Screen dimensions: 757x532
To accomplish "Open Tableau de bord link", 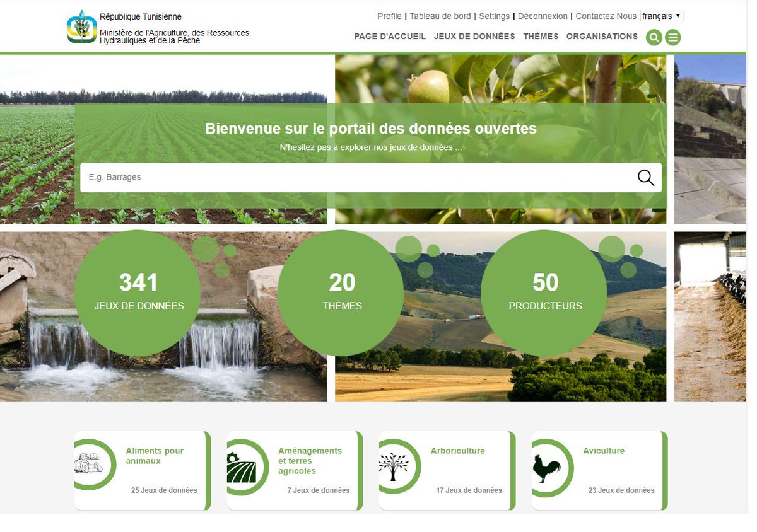I will click(x=440, y=16).
